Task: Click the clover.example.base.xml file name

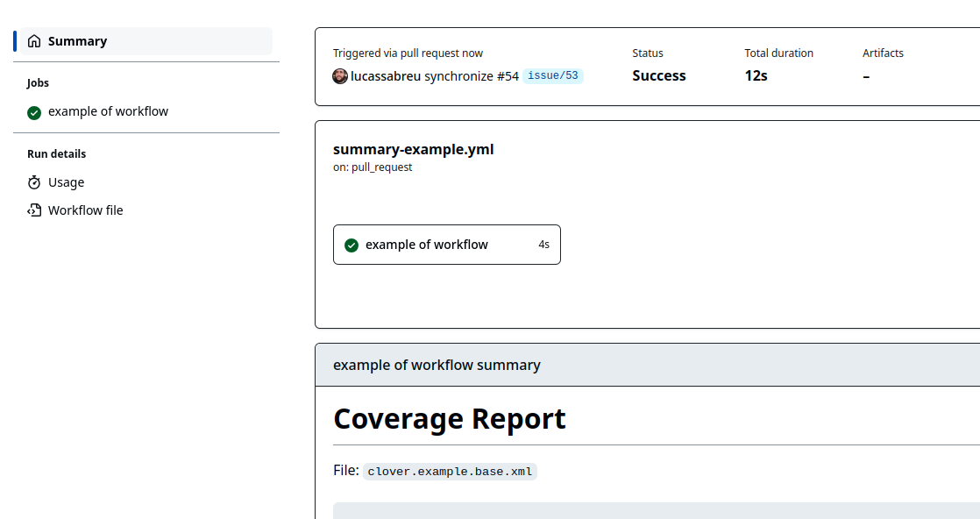Action: pyautogui.click(x=450, y=472)
